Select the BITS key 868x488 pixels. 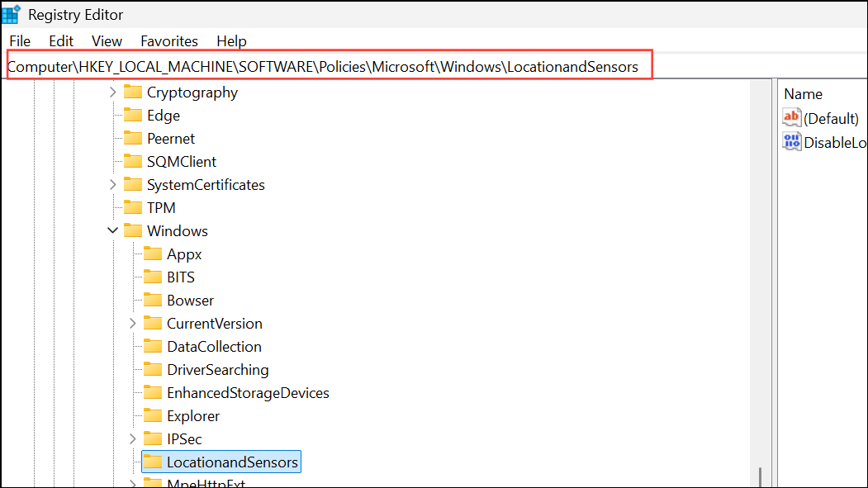tap(181, 277)
